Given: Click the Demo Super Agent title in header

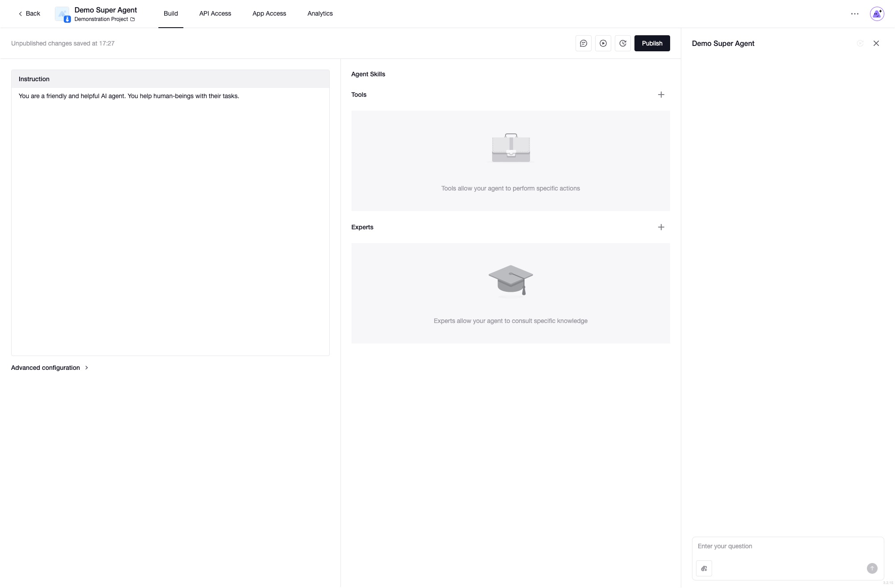Looking at the screenshot, I should [x=106, y=10].
